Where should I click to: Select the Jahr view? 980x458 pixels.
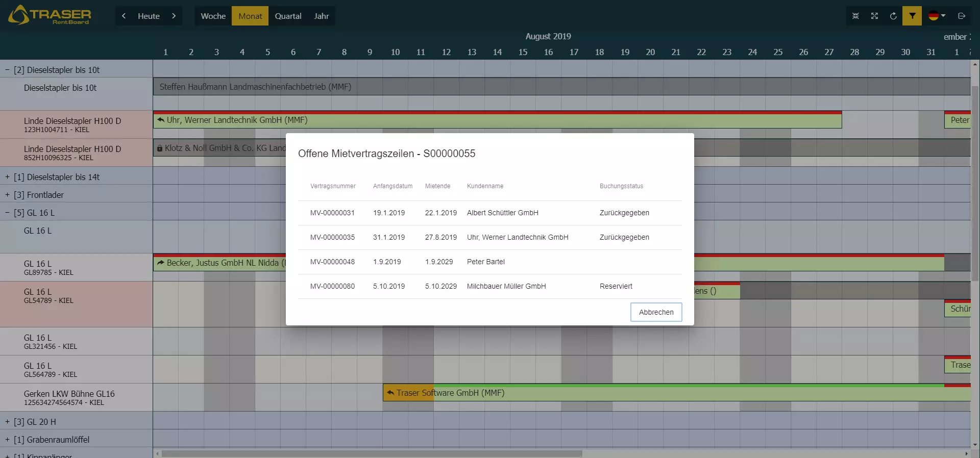(x=321, y=16)
